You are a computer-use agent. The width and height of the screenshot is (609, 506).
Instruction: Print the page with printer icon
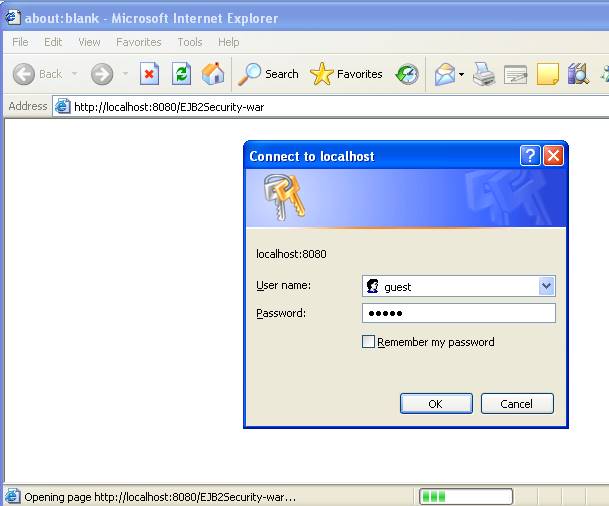484,74
